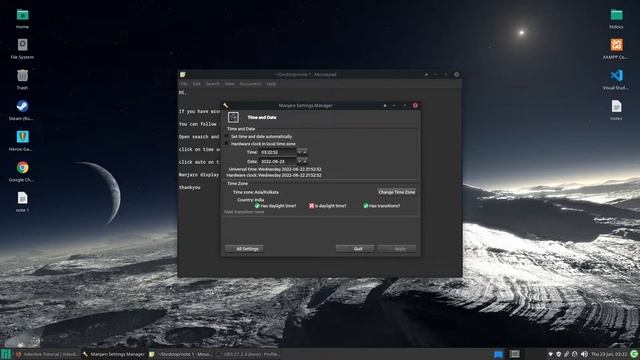Viewport: 640px width, 360px height.
Task: Enable 'Set time and date automatically' checkbox
Action: pyautogui.click(x=227, y=136)
